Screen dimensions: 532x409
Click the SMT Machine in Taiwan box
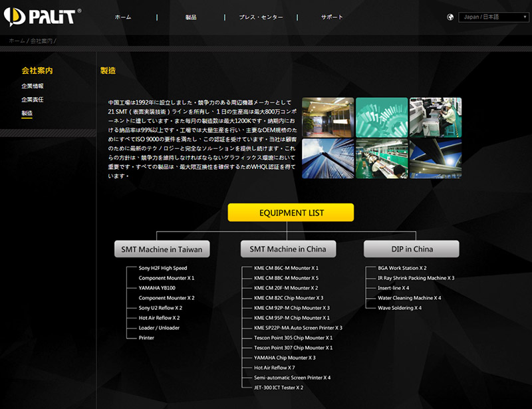coord(162,249)
